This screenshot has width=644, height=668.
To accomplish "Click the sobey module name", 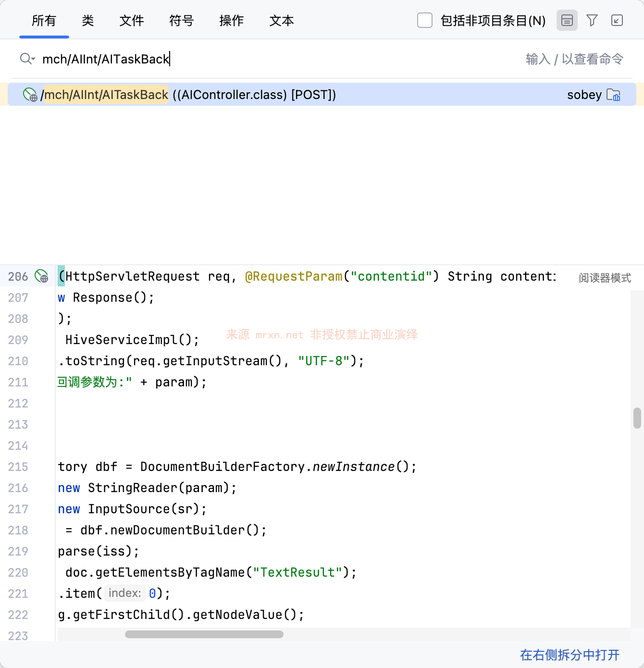I will click(584, 95).
